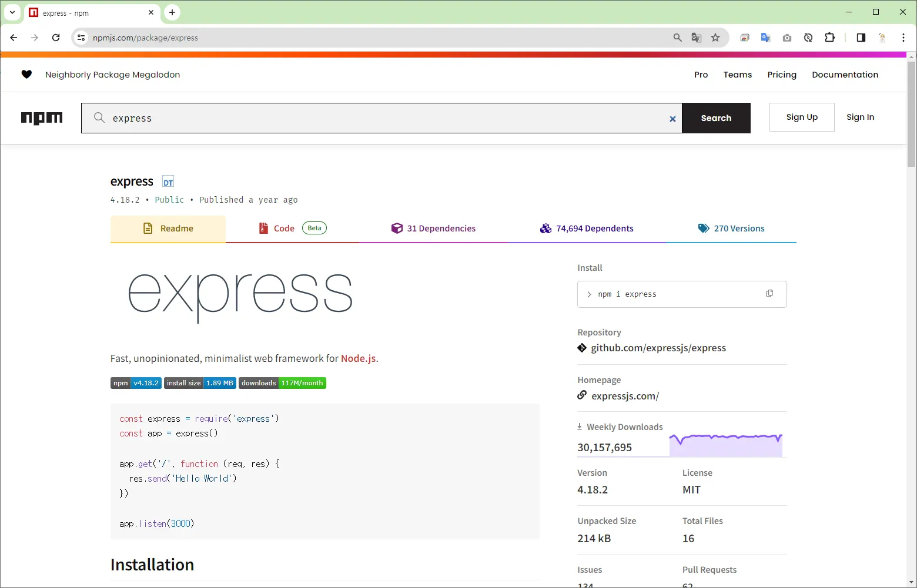
Task: Click the npm v4.18.2 badge
Action: point(136,383)
